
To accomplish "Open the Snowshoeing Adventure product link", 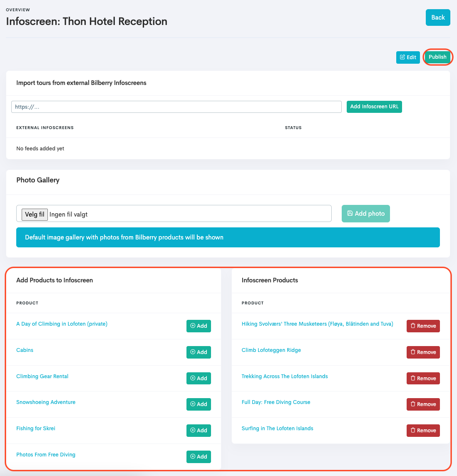I will (46, 402).
